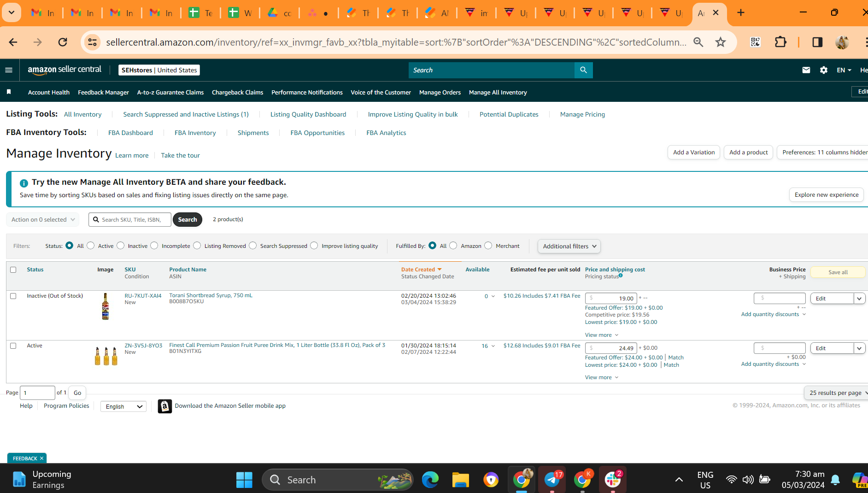
Task: Select the Incomplete status radio button
Action: [x=154, y=246]
